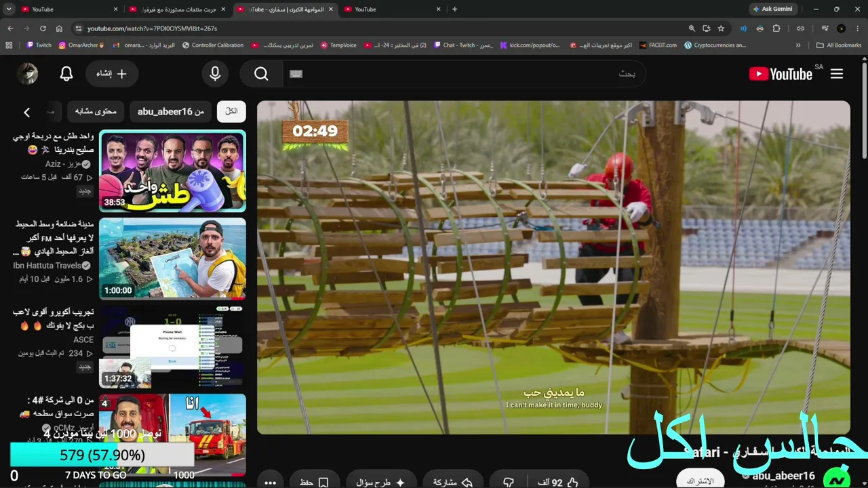Ask a question with طرح سؤال button
The width and height of the screenshot is (868, 488).
[x=380, y=483]
